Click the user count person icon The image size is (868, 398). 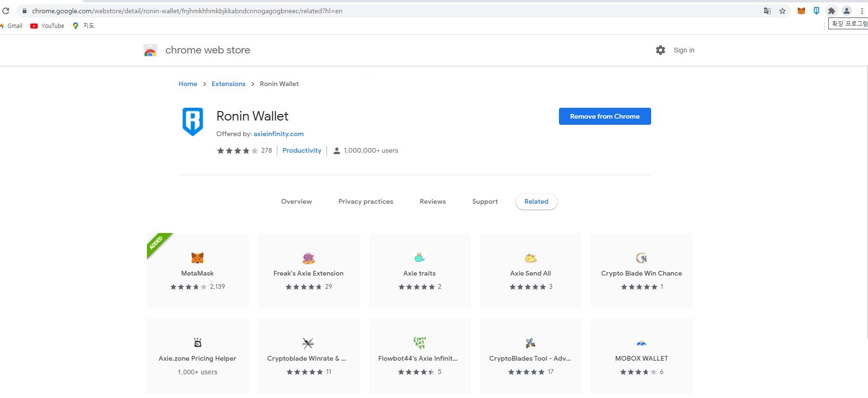point(337,151)
